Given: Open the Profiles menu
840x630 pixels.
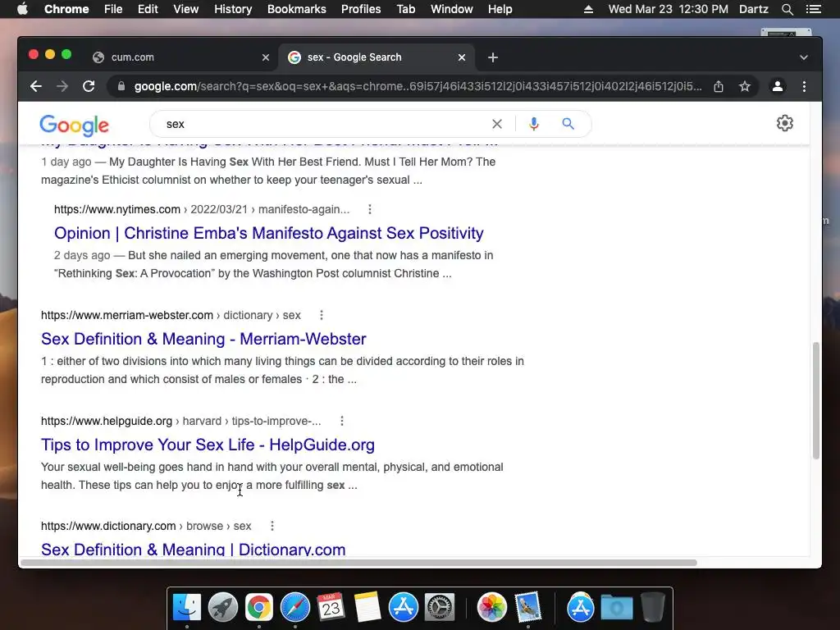Looking at the screenshot, I should (x=361, y=9).
